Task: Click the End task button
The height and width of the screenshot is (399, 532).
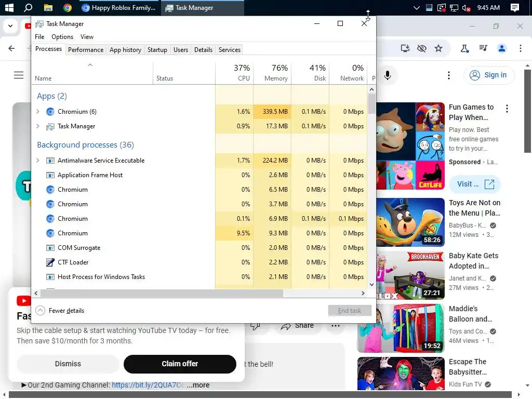Action: click(350, 311)
